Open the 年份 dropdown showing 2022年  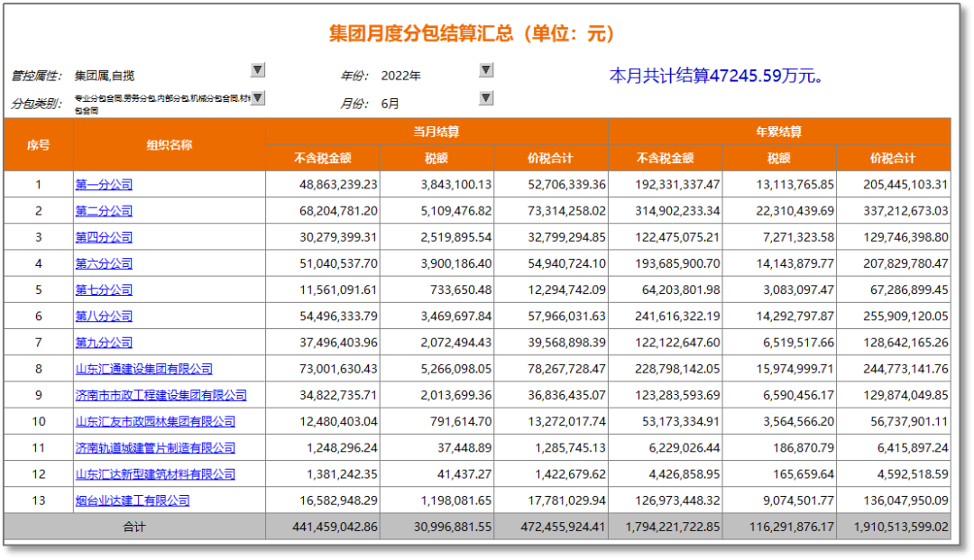pyautogui.click(x=485, y=69)
